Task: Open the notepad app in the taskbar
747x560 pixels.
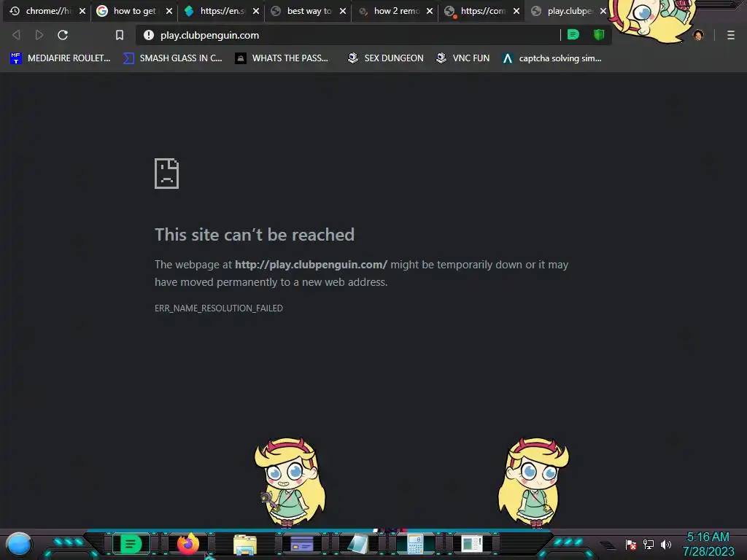Action: click(x=358, y=544)
